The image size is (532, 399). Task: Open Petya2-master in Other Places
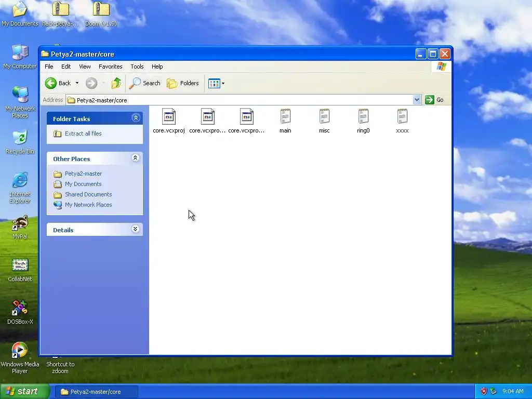[x=84, y=174]
